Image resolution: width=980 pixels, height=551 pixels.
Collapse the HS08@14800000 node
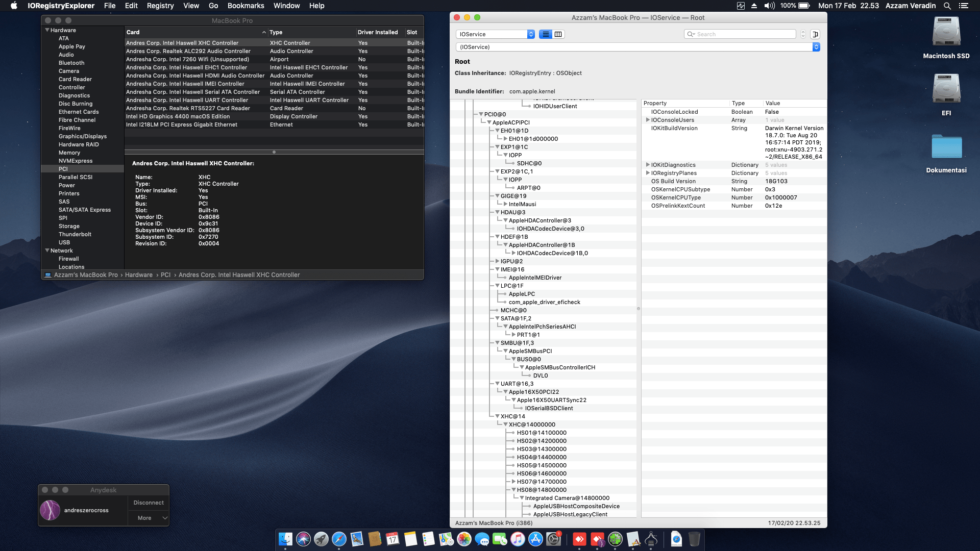[x=513, y=490]
